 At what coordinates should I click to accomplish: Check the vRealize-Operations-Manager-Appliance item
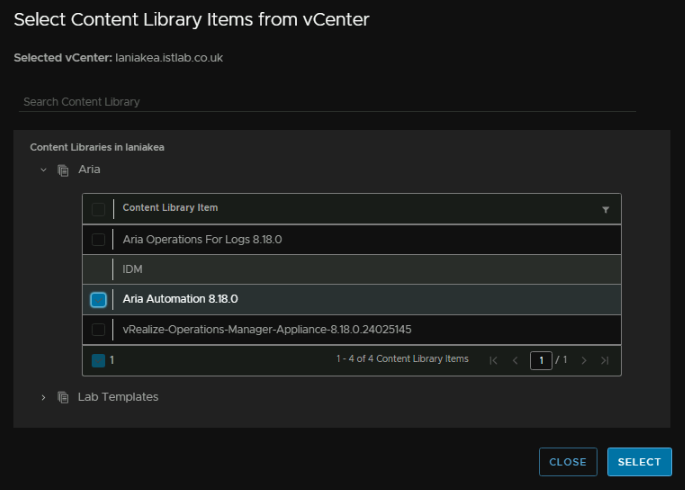coord(98,329)
